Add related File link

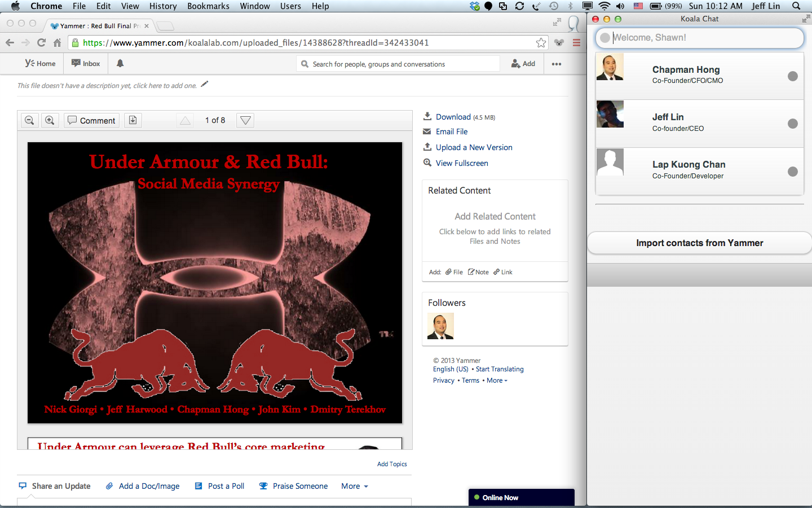tap(454, 272)
